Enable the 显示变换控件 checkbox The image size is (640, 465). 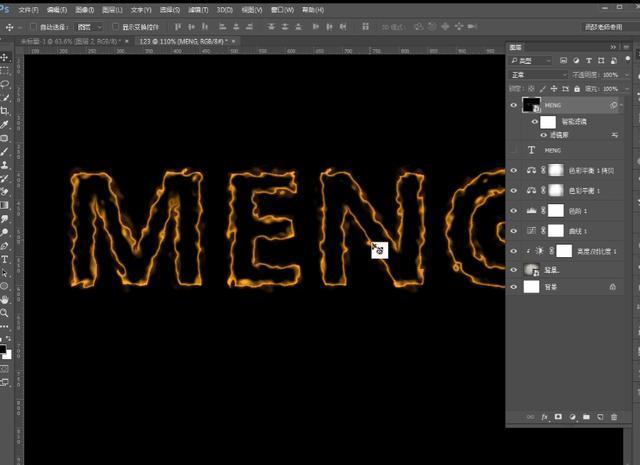point(116,27)
